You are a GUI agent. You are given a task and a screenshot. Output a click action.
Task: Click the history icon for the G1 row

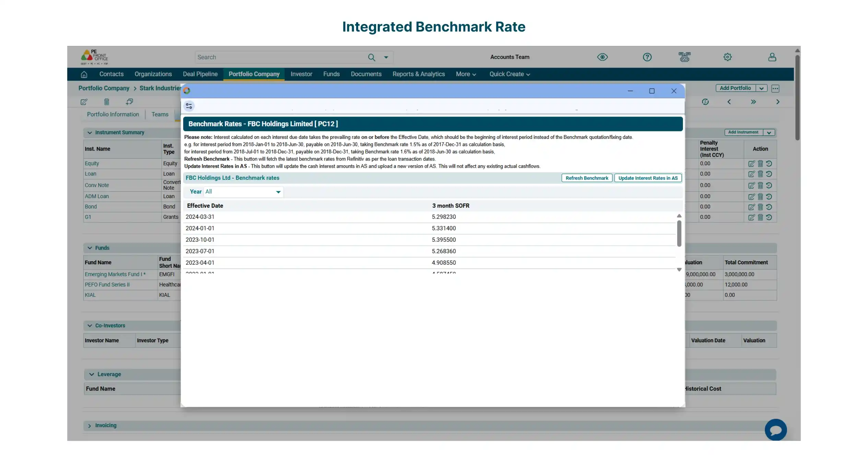point(769,217)
